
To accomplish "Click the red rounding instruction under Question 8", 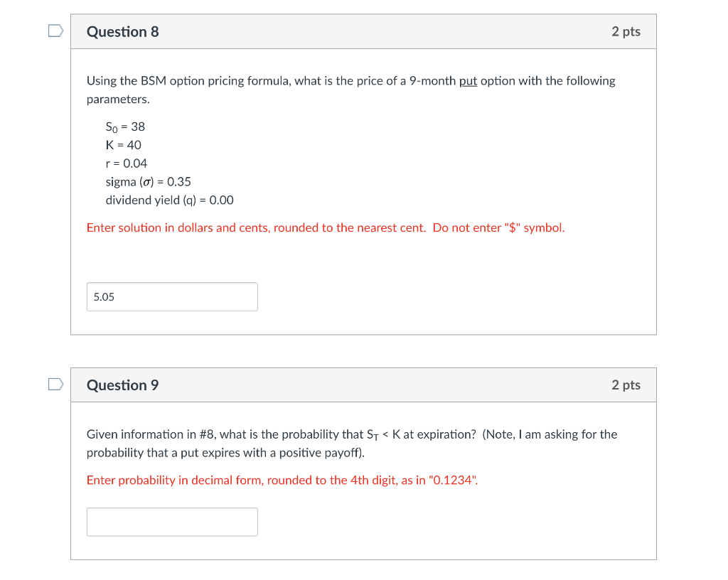I will [x=325, y=227].
